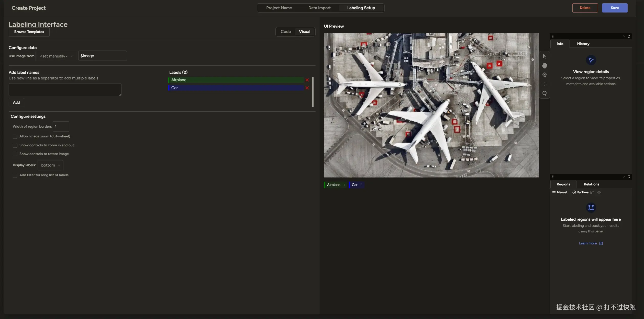The height and width of the screenshot is (319, 644).
Task: Click the zoom out magnifier icon
Action: coord(544,93)
